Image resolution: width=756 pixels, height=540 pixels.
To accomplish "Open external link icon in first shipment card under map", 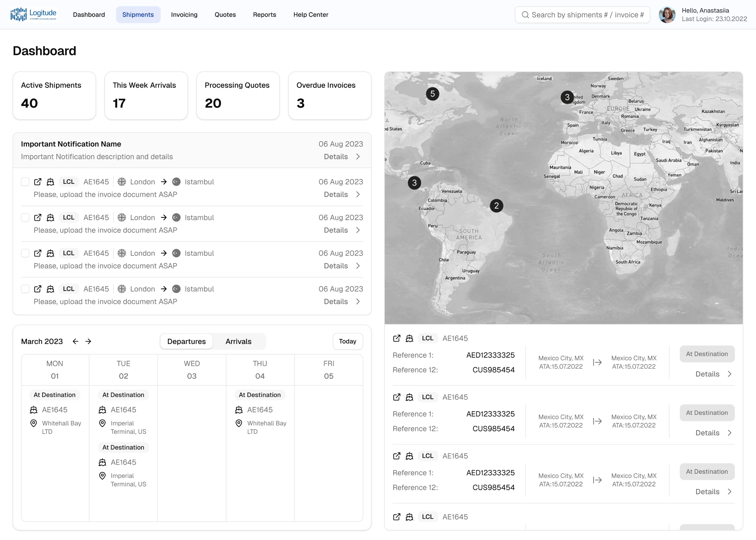I will pos(397,338).
